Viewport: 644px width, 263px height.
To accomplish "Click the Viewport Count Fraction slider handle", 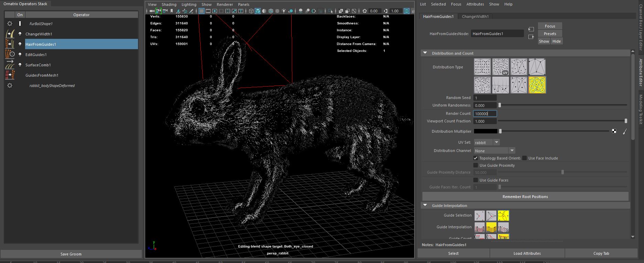I will click(625, 121).
